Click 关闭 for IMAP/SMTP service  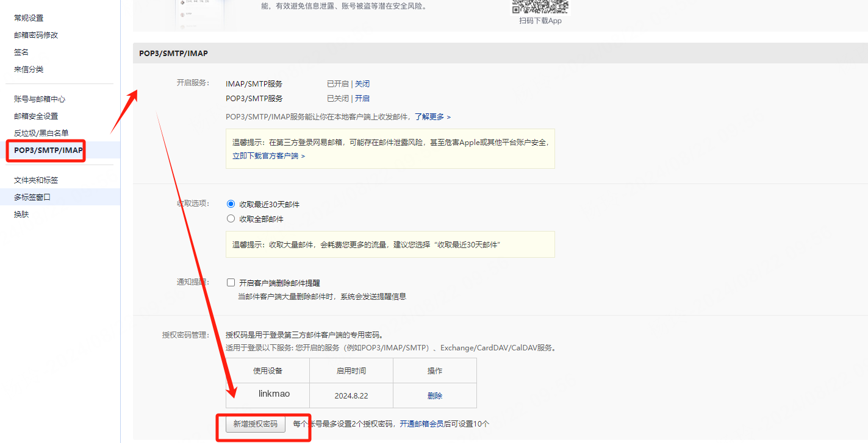point(362,84)
